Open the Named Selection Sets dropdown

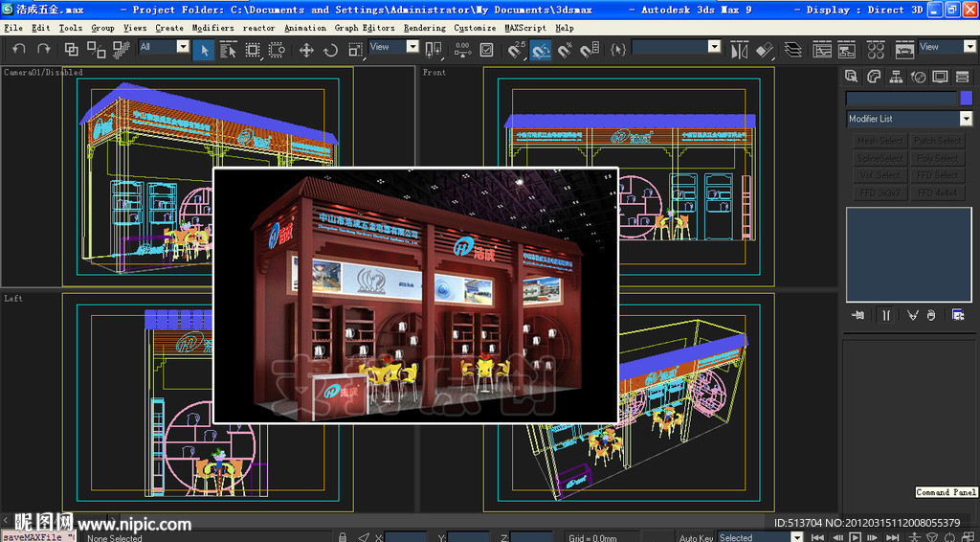coord(714,47)
